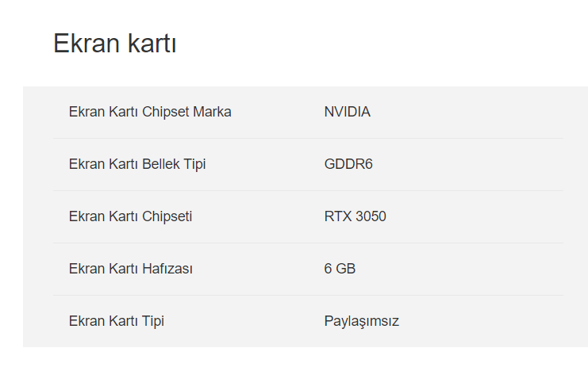Click the 'Ekran Kartı Tipi' label
This screenshot has width=588, height=371.
(x=117, y=321)
